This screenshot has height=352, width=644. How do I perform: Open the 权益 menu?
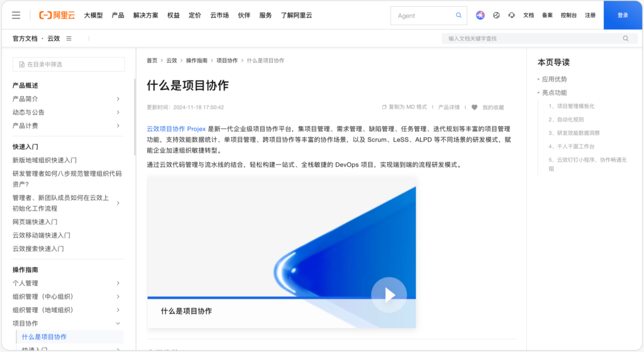pyautogui.click(x=174, y=16)
